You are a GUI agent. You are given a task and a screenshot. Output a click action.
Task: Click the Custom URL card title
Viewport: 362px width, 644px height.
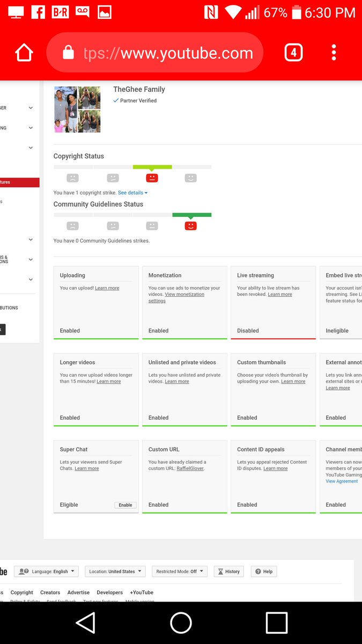(164, 449)
